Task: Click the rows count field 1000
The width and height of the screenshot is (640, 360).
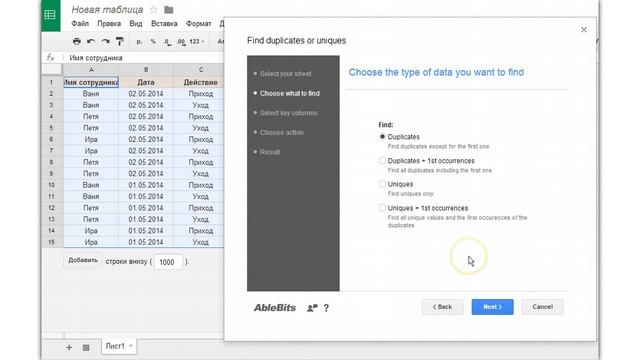Action: 167,262
